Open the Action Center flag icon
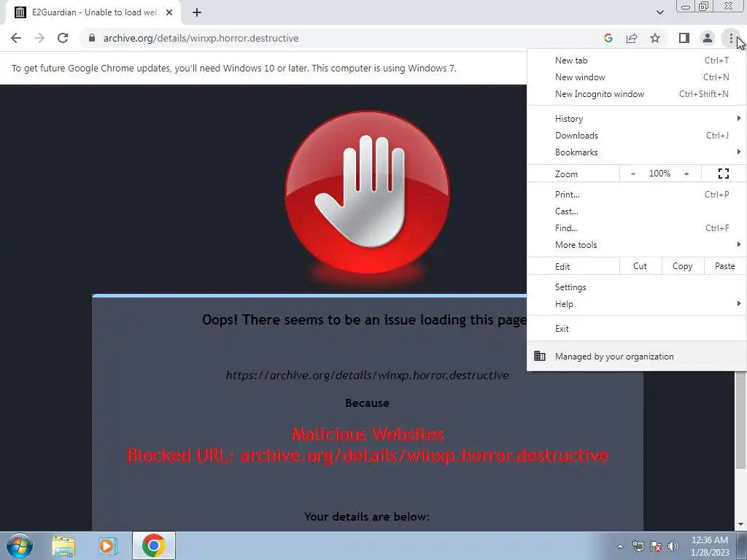 (x=656, y=546)
